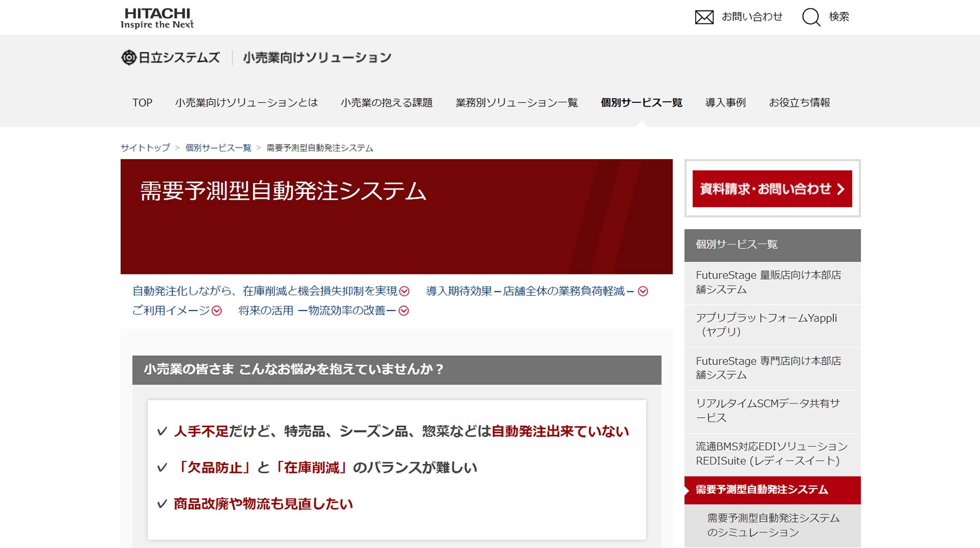Click down-arrow icon after 機会損失抑制を実現
Screen dimensions: 980x548
(x=404, y=291)
